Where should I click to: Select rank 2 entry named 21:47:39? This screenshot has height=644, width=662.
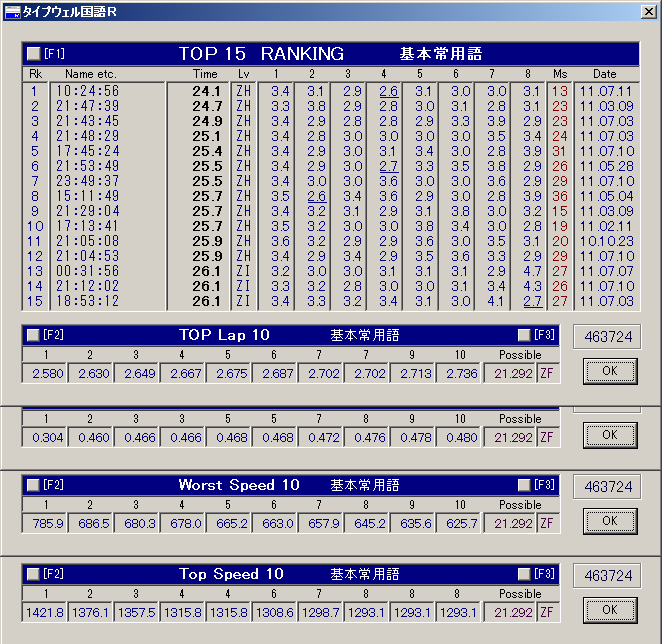pyautogui.click(x=88, y=106)
